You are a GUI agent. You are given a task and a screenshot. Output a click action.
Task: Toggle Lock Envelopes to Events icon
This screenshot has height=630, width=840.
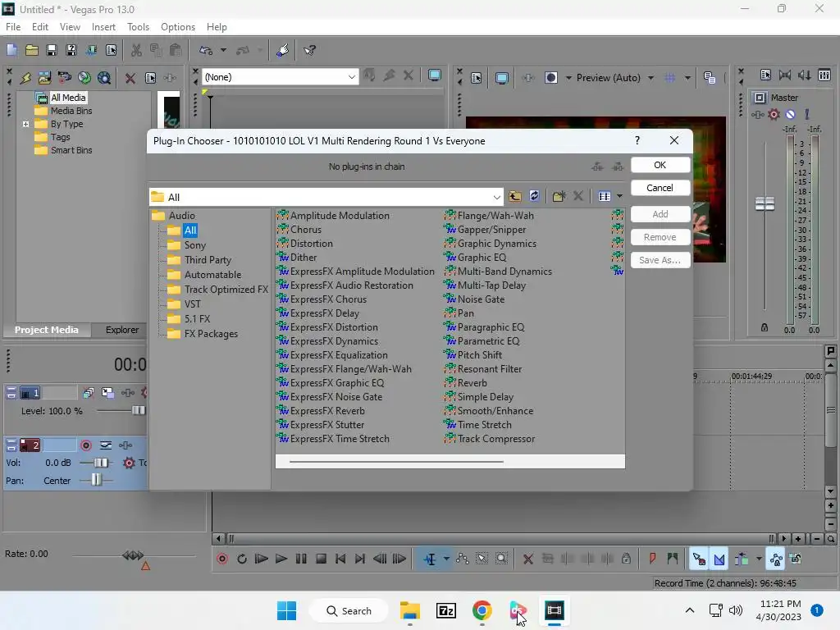(776, 559)
